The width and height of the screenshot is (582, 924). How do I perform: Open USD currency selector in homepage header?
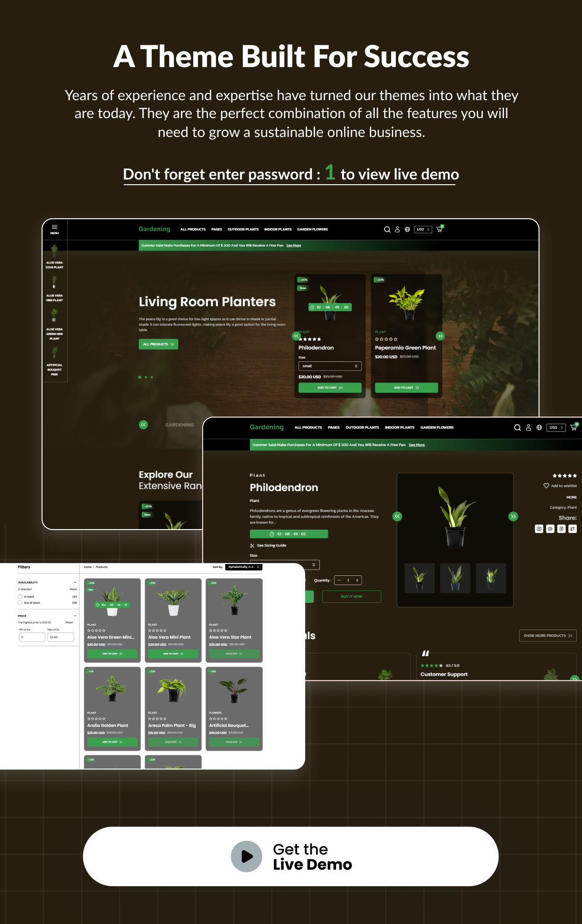pos(423,230)
